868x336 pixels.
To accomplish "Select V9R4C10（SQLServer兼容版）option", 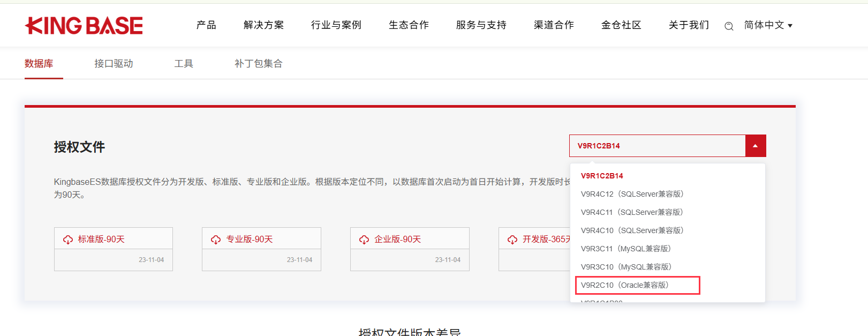I will (x=632, y=230).
